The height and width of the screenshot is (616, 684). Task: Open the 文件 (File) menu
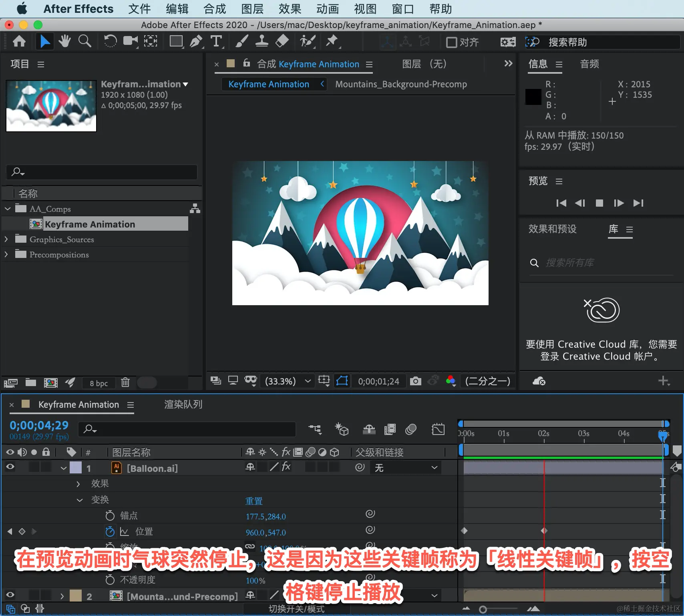(x=139, y=9)
